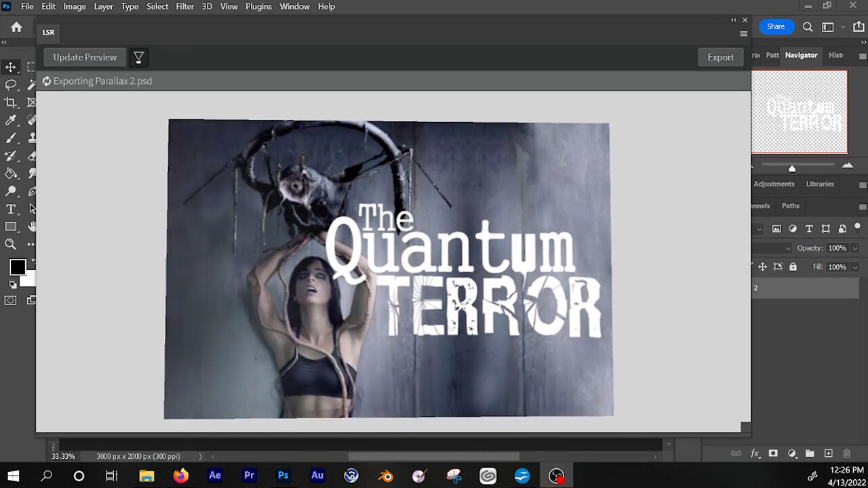Expand status bar info arrow

pyautogui.click(x=199, y=457)
